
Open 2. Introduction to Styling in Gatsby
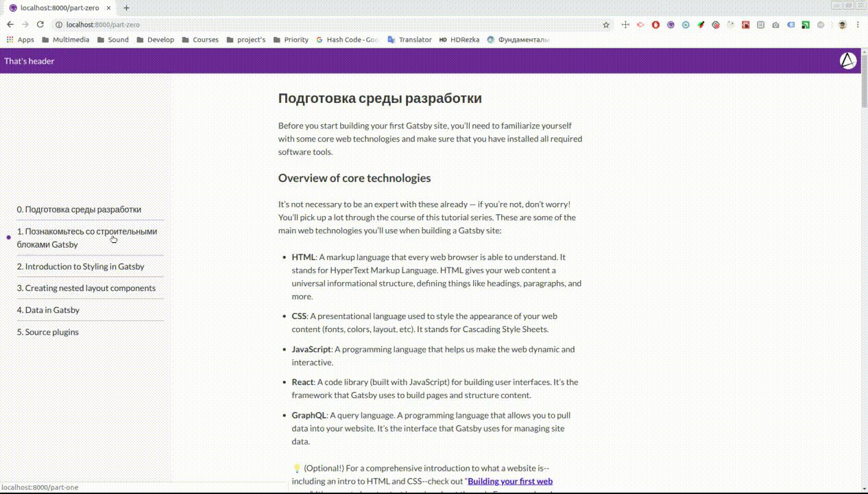[x=81, y=266]
